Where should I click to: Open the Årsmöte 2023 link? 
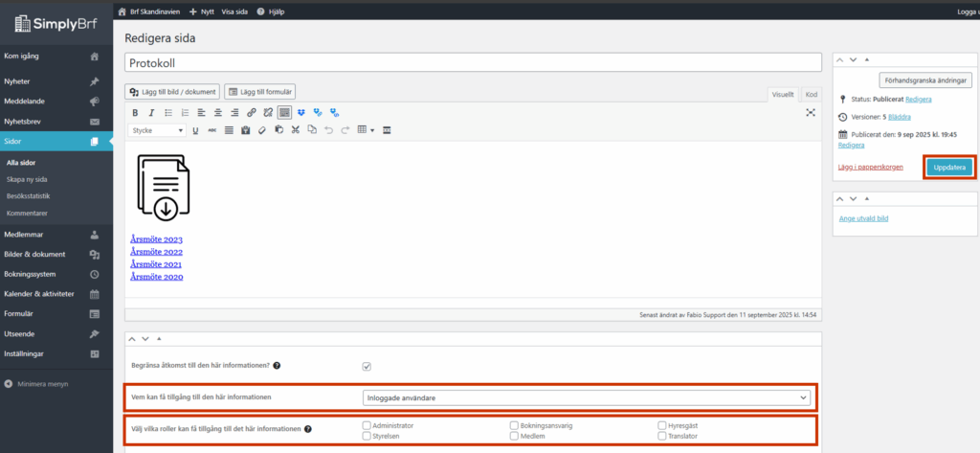156,239
